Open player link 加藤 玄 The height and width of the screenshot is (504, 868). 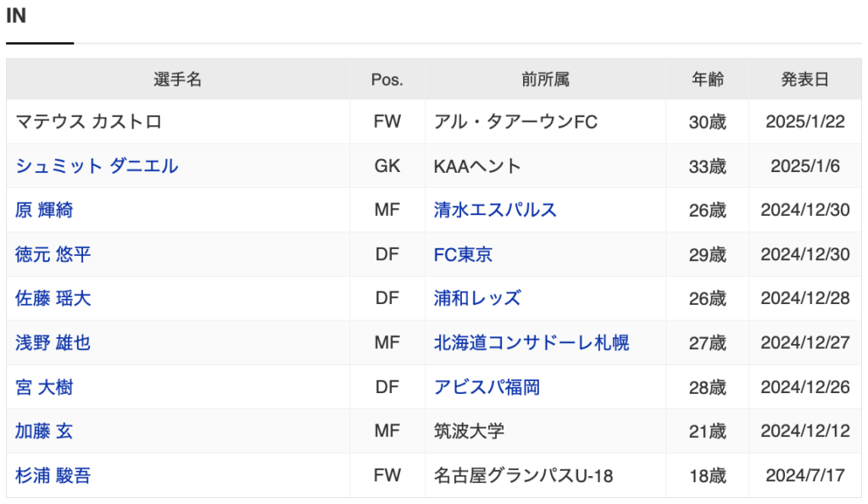tap(44, 431)
